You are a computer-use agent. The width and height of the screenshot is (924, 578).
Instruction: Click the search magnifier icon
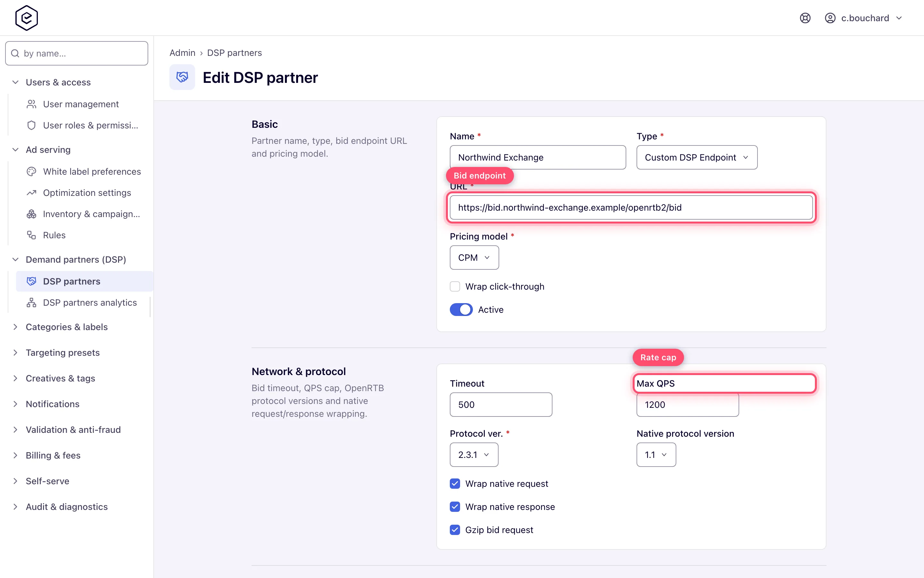pos(15,53)
